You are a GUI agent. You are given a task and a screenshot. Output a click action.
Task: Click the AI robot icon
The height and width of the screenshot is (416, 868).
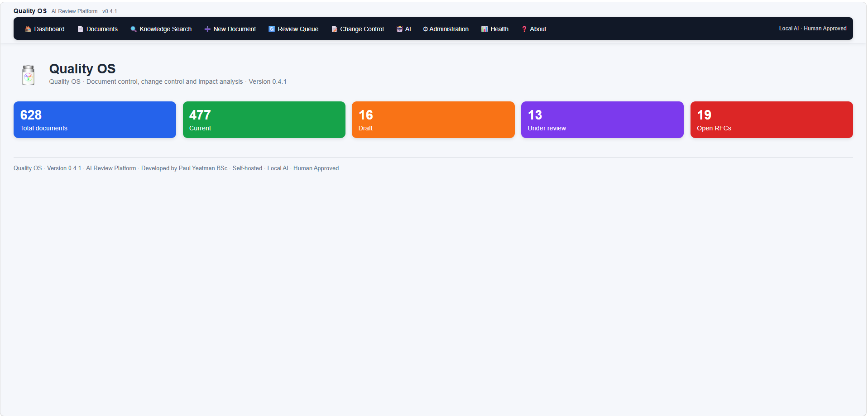click(x=399, y=29)
